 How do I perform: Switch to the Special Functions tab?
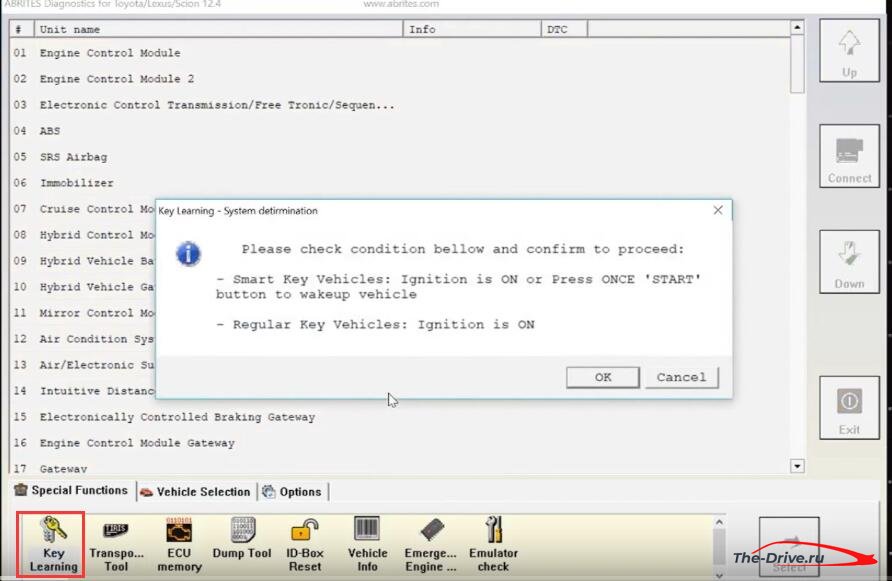click(x=72, y=491)
